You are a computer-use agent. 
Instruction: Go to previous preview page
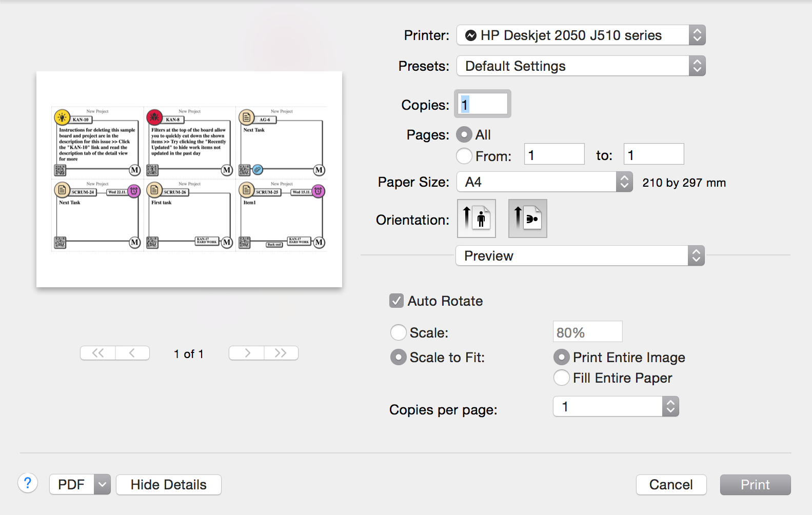(132, 353)
